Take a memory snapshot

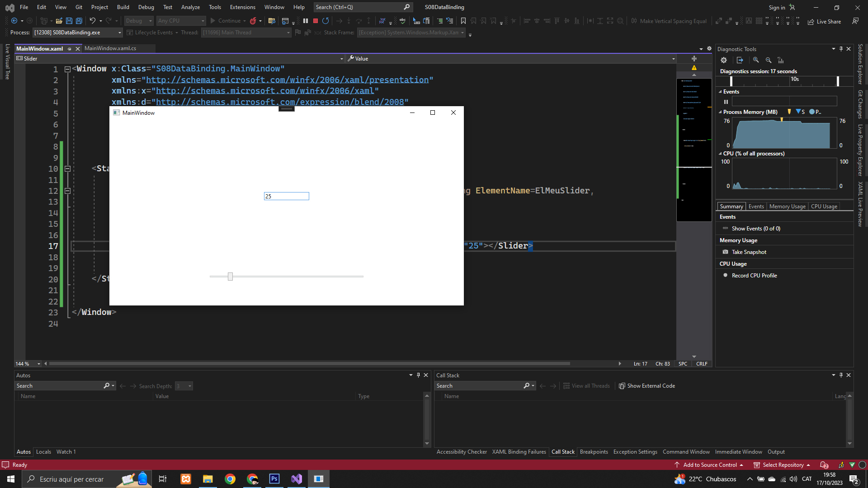[749, 252]
